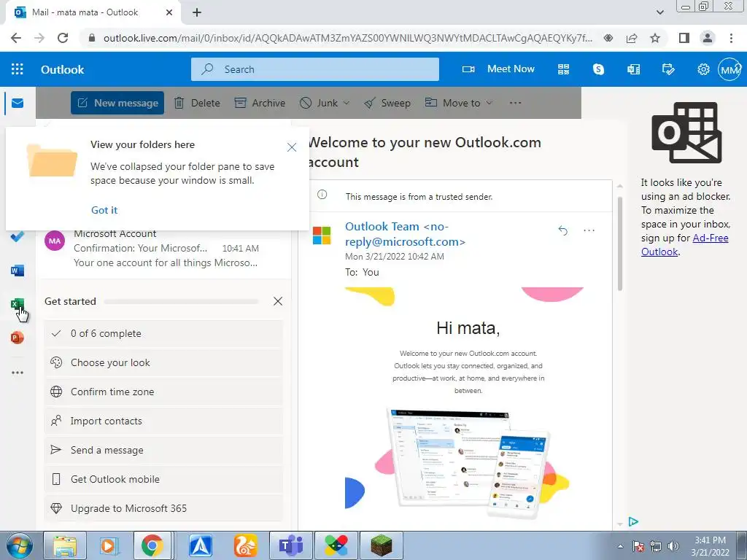Open the Chrome profile icon
This screenshot has width=747, height=560.
pyautogui.click(x=708, y=38)
